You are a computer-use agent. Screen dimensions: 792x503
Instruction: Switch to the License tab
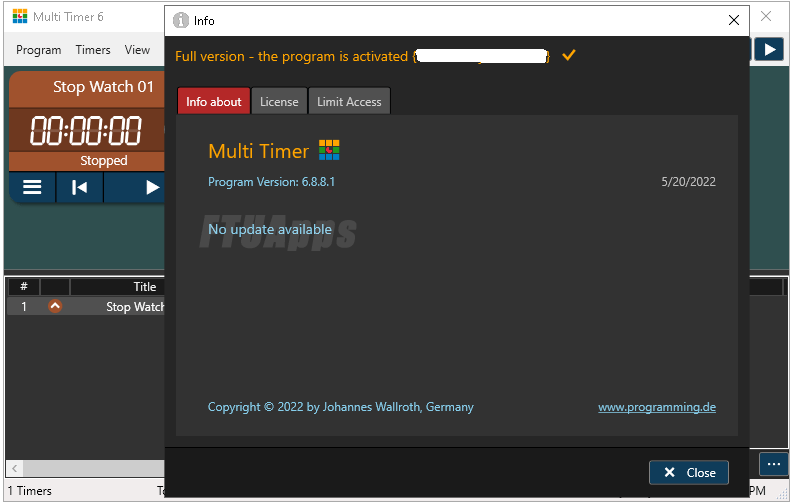tap(279, 102)
